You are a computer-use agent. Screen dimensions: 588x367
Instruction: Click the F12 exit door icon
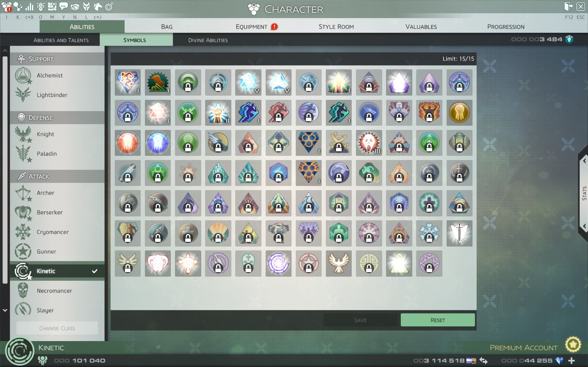point(568,6)
